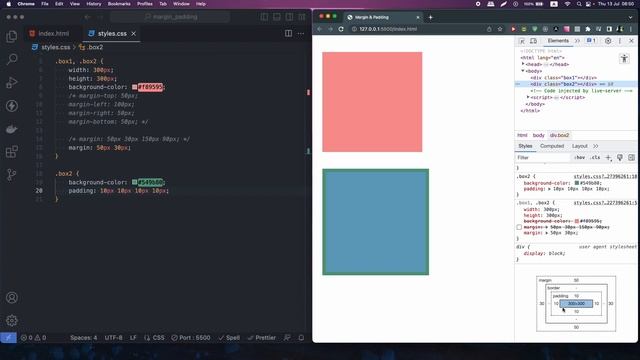Screen dimensions: 640x360
Task: Open the #549b80 color swatch in editor
Action: pos(134,182)
